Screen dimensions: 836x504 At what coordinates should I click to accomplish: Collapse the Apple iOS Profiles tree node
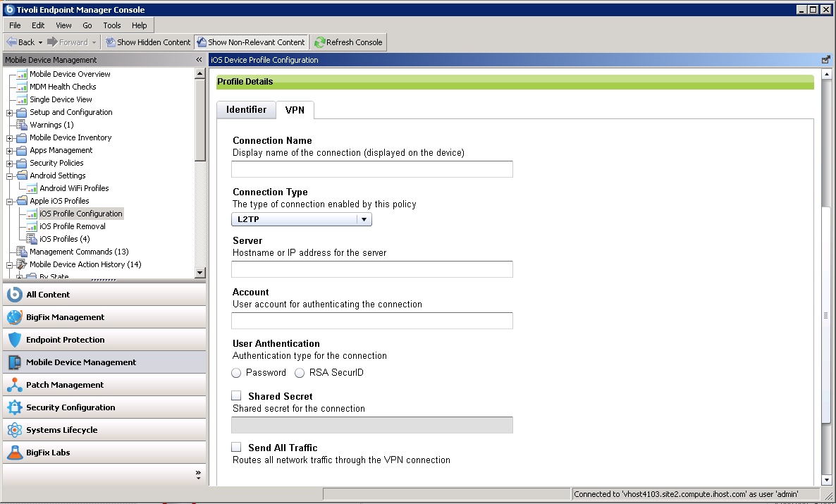(10, 202)
